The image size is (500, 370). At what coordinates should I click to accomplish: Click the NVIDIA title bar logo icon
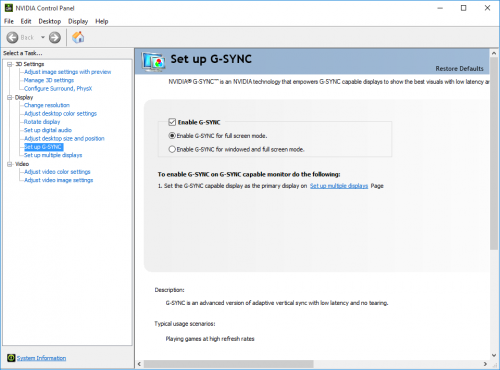click(9, 8)
